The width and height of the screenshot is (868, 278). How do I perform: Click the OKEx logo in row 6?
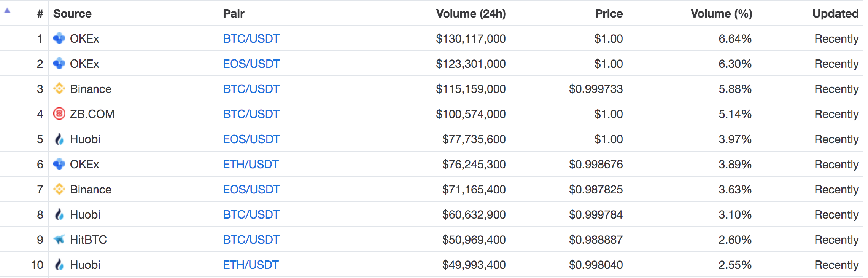(x=59, y=164)
